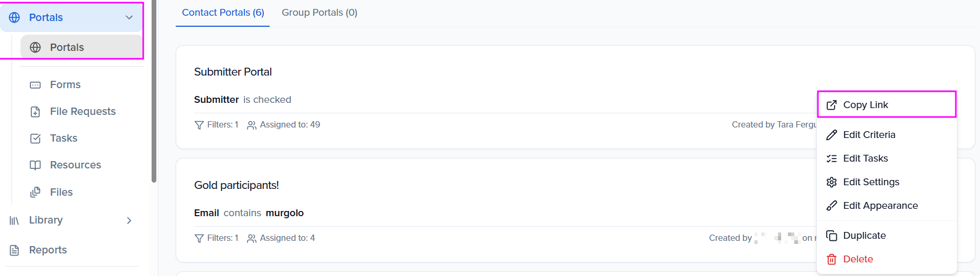Click the Files icon in sidebar
This screenshot has width=980, height=276.
coord(35,193)
